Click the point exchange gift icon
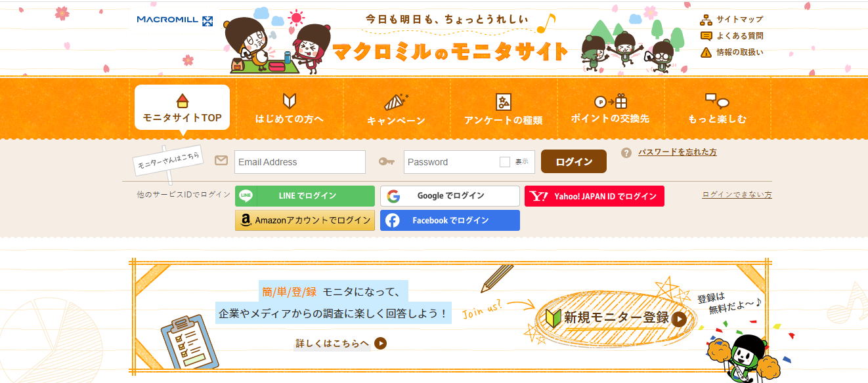Screen dimensions: 868x383 611,101
